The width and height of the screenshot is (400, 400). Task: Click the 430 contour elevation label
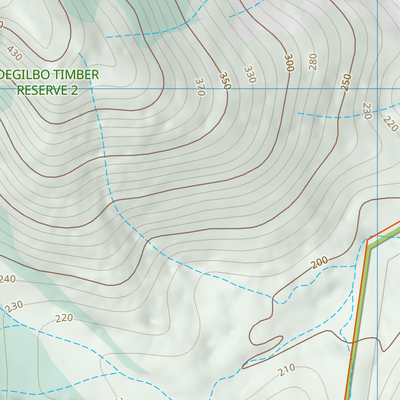click(15, 53)
